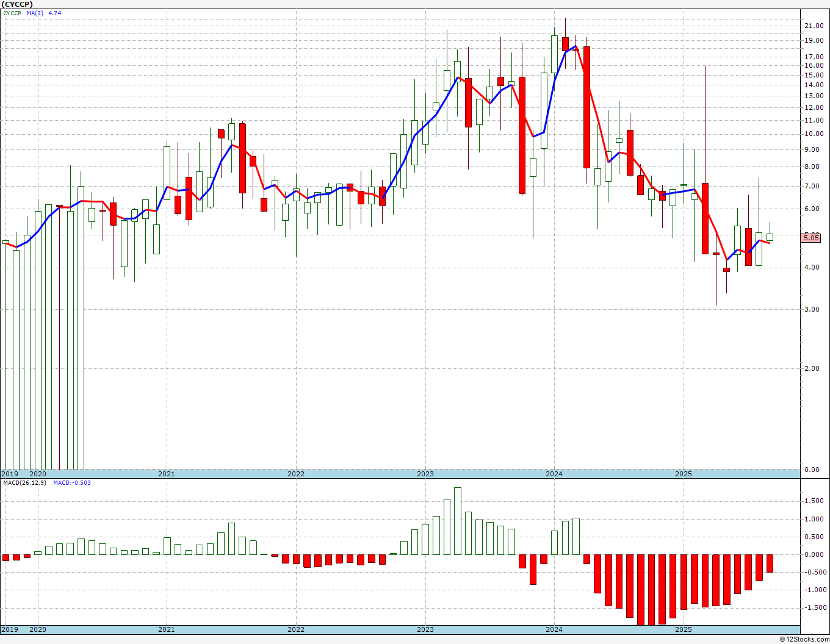Click the 1.500 MACD axis label
Screen dimensions: 830x644
814,501
